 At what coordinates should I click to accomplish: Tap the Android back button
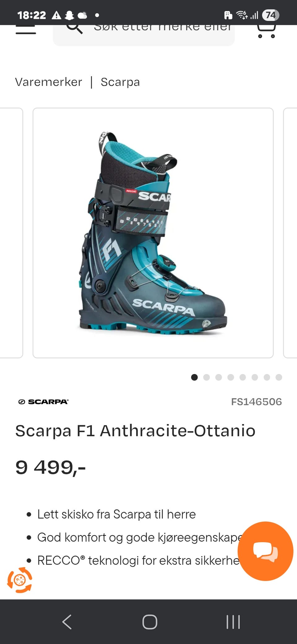click(x=67, y=622)
